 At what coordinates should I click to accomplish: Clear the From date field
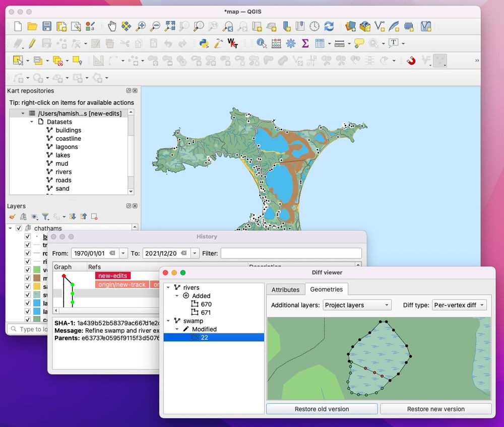(112, 253)
